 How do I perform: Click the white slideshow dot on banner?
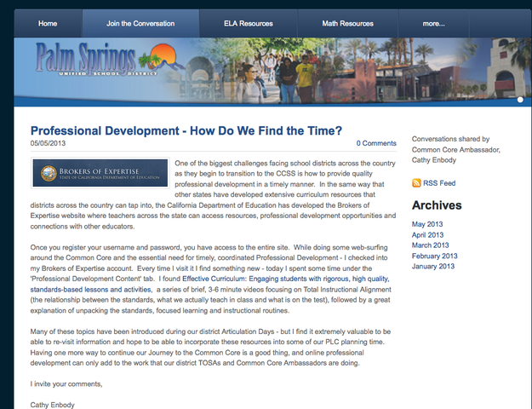pyautogui.click(x=520, y=100)
